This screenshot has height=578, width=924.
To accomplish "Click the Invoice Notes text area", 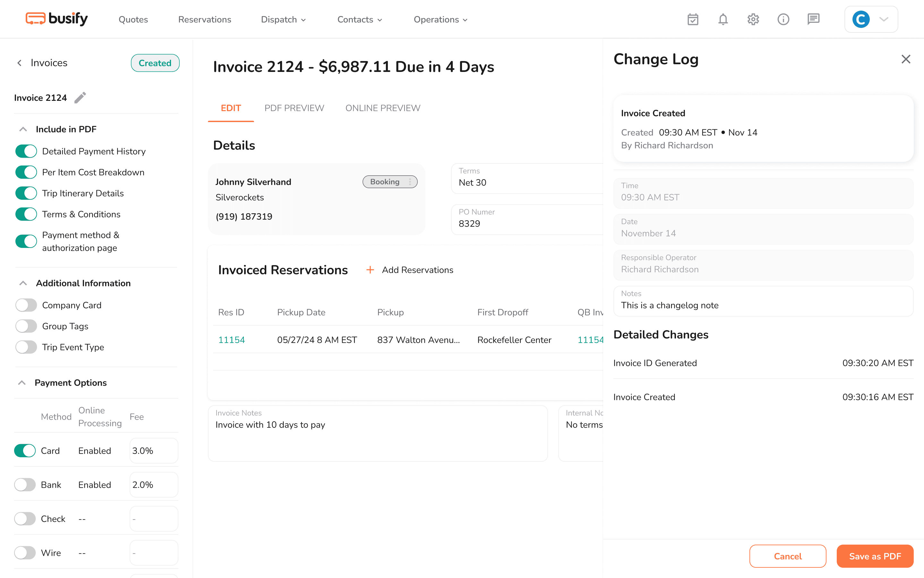I will [x=378, y=433].
